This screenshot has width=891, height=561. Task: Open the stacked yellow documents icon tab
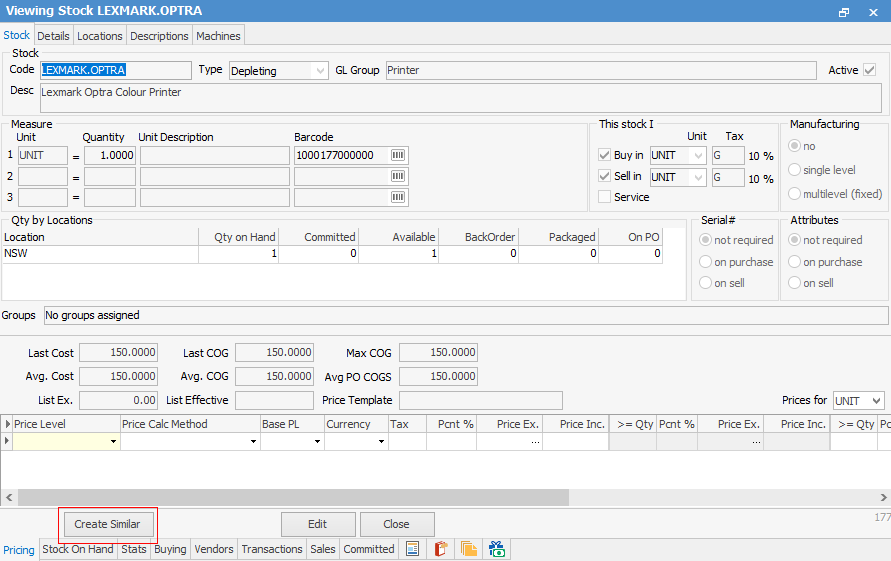468,549
